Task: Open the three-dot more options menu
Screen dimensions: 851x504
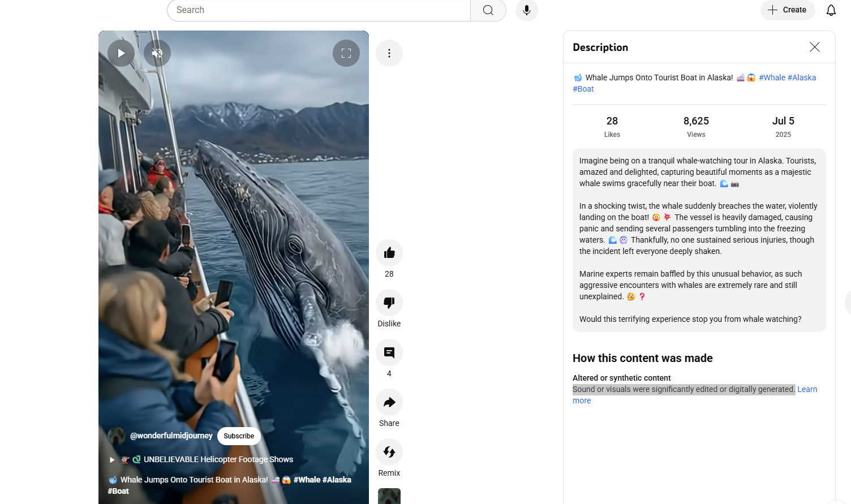Action: coord(389,53)
